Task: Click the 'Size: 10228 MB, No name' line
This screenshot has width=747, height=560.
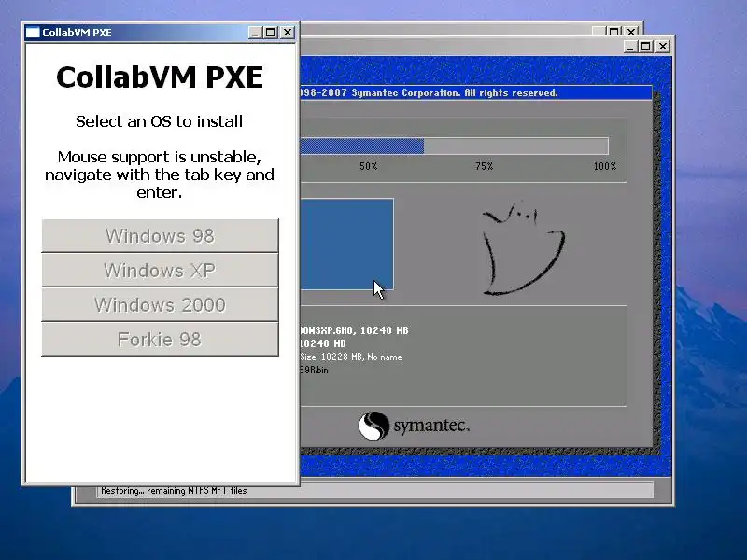Action: [x=351, y=357]
